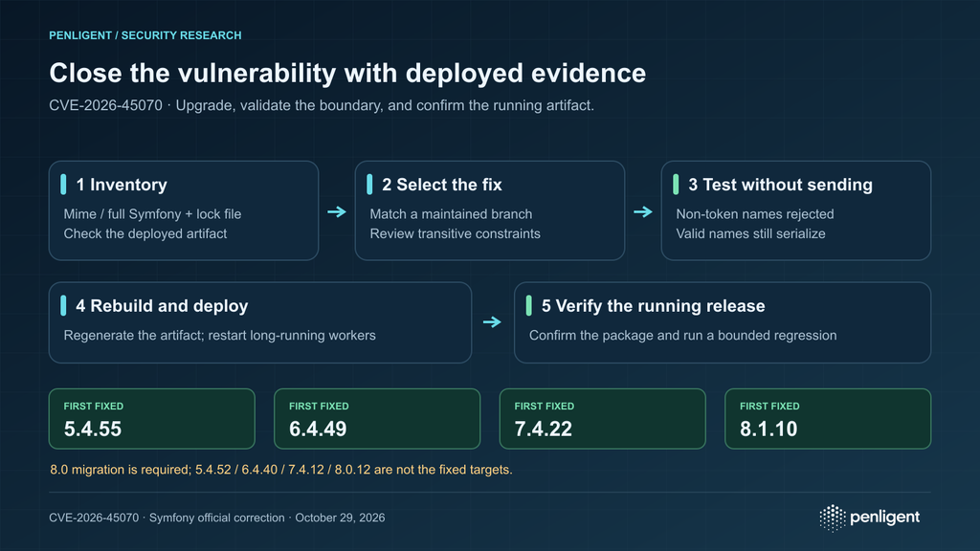
Task: Click 'Check the deployed artifact' line
Action: 145,233
